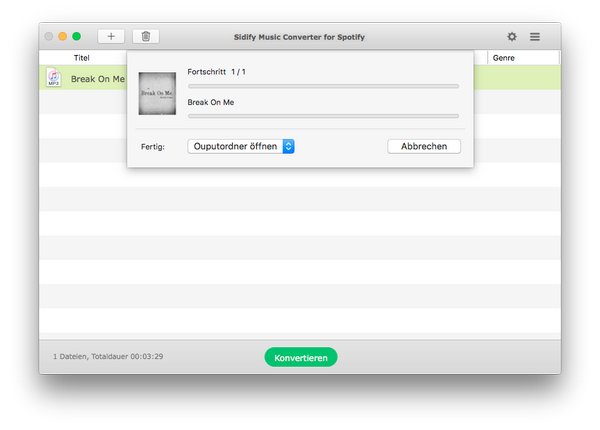Screen dimensions: 600x430
Task: Click the Break On Me album cover
Action: [x=157, y=93]
